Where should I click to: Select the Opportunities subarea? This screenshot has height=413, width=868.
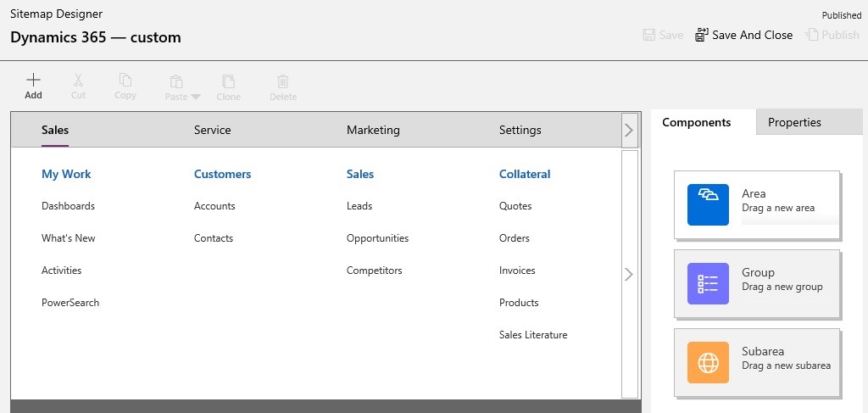click(377, 238)
